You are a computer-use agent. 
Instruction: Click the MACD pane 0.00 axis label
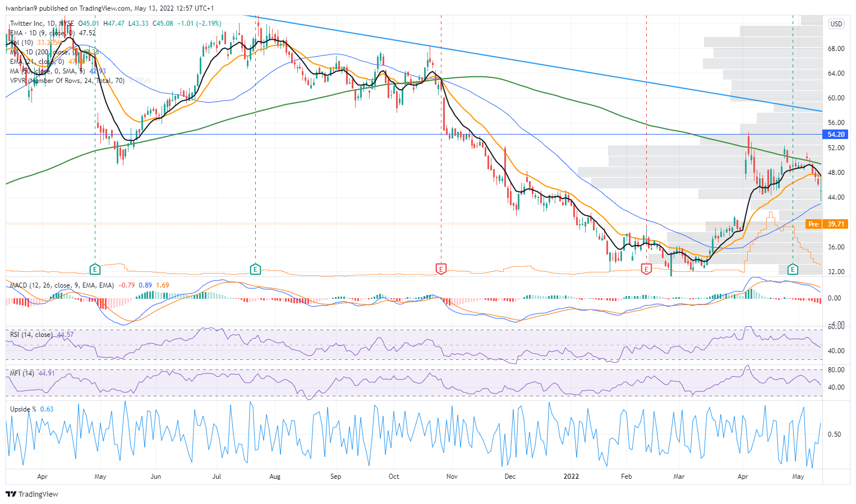click(x=834, y=298)
